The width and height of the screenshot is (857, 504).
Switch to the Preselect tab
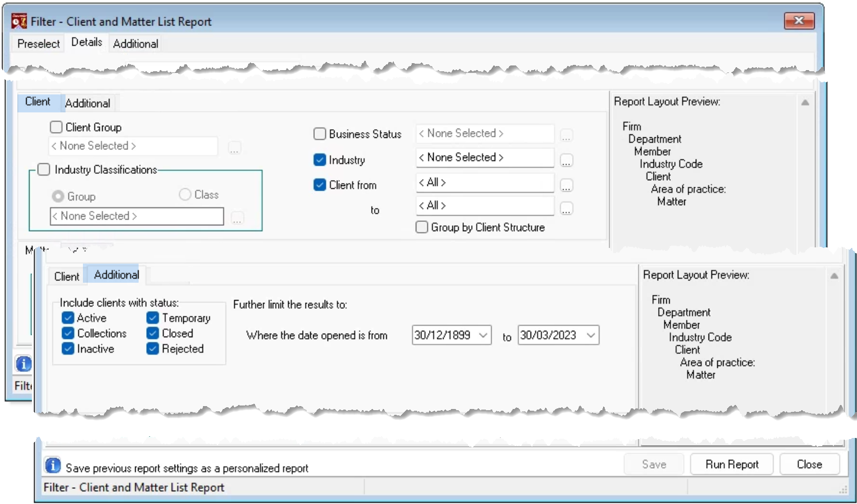39,44
